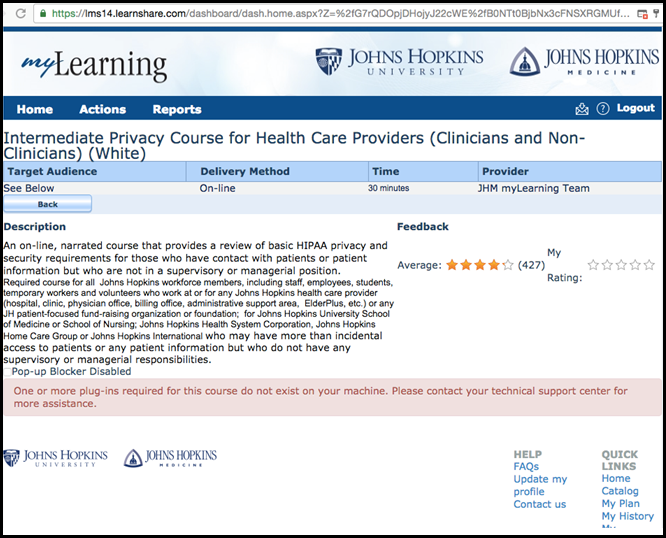Rate the course five stars in My Rating
Viewport: 666px width, 538px height.
[x=649, y=265]
